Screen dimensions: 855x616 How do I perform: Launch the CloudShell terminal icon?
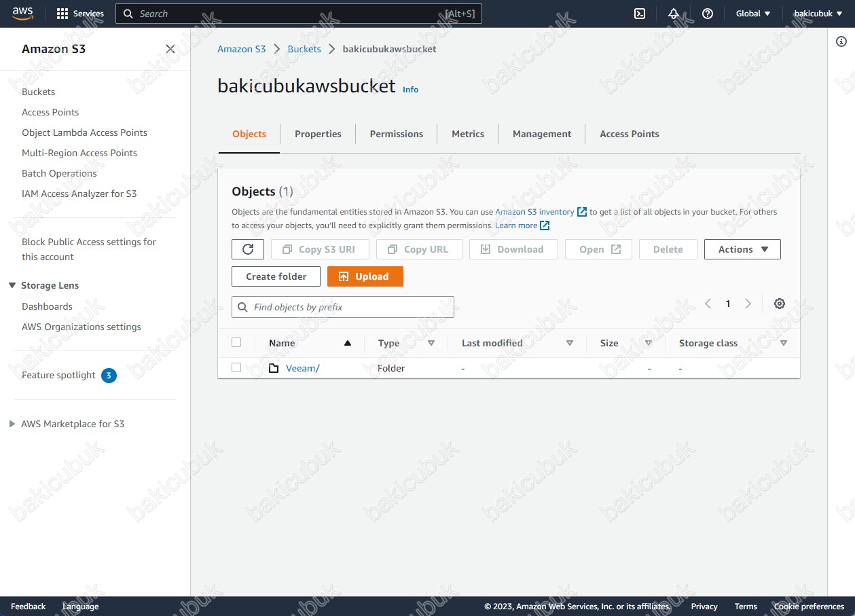click(640, 14)
